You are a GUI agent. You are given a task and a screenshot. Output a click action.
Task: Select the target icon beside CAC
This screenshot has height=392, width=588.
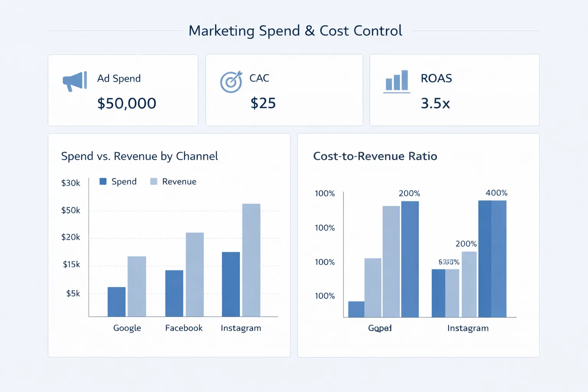coord(230,82)
